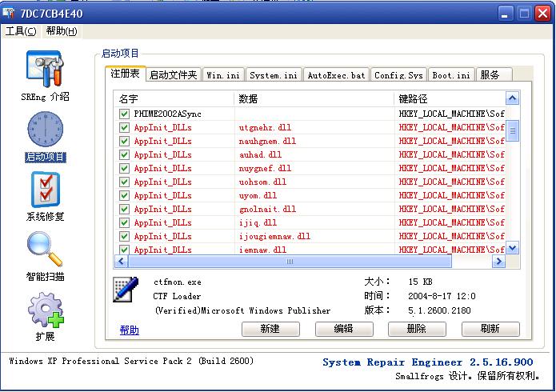This screenshot has height=392, width=556.
Task: Sort by the 名字 column header
Action: [174, 98]
